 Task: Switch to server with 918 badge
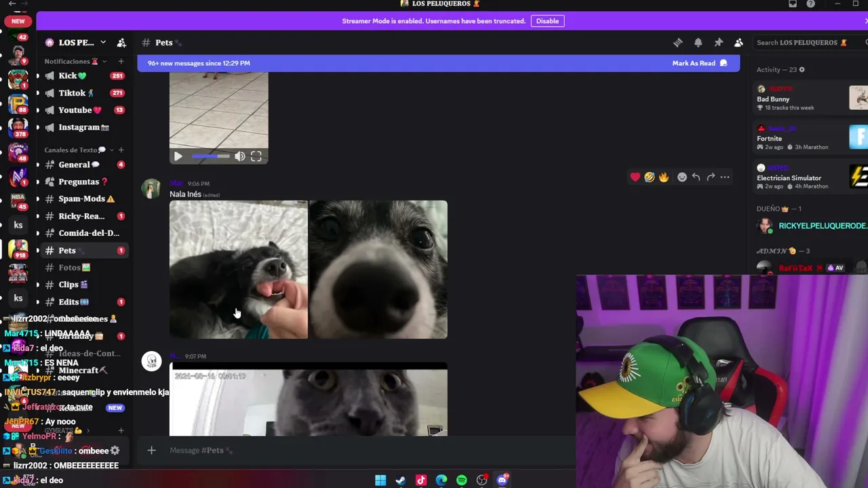pos(18,250)
